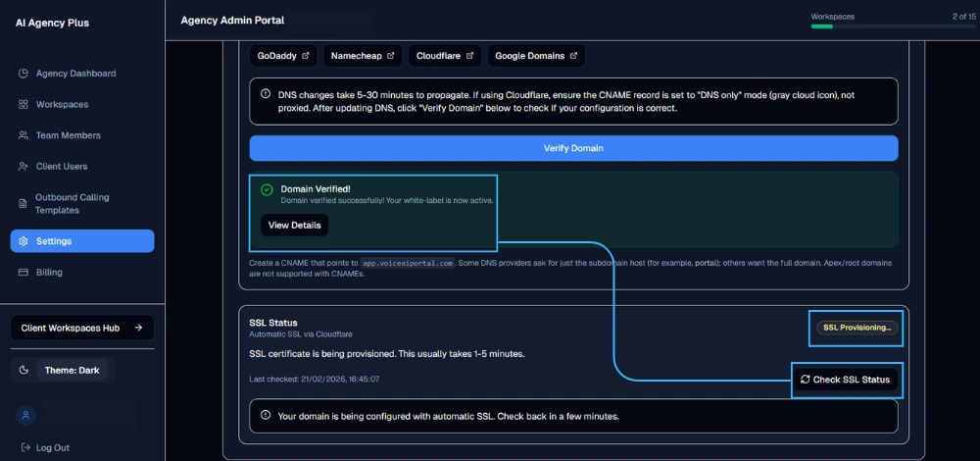Image resolution: width=980 pixels, height=461 pixels.
Task: Select the Settings sidebar item
Action: [82, 241]
